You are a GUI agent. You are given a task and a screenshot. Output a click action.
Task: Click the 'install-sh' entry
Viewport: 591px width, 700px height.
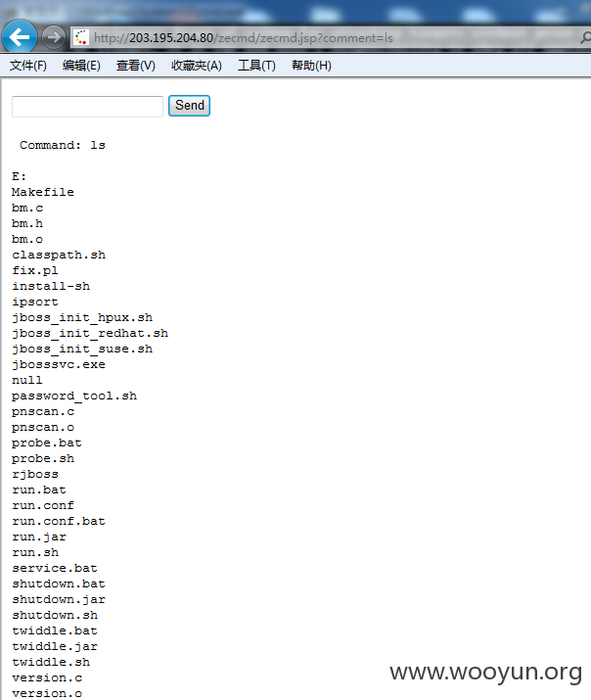click(x=51, y=286)
